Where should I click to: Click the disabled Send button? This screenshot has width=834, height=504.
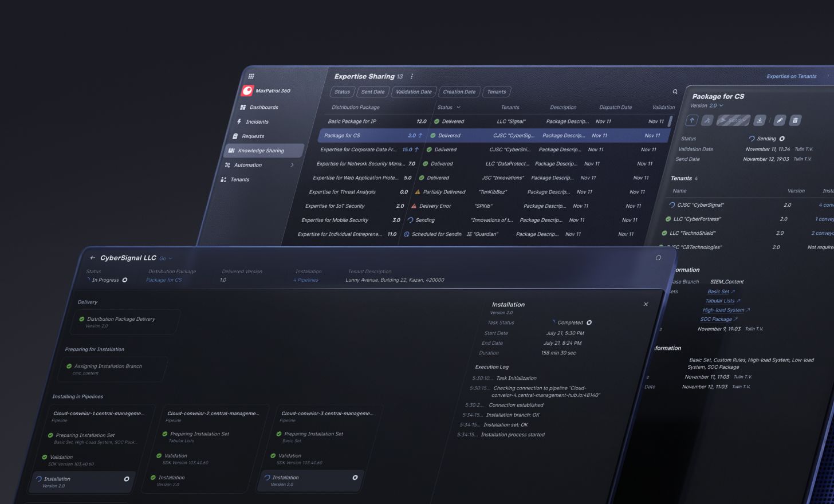[x=733, y=120]
